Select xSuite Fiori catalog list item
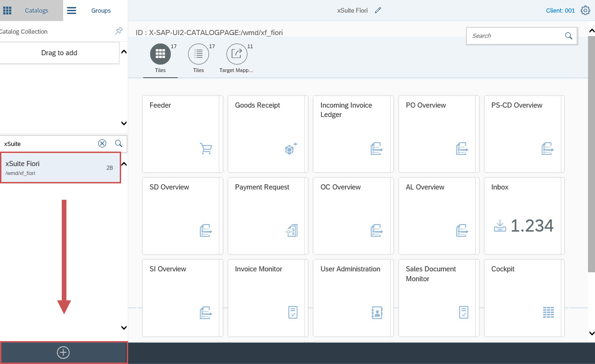The height and width of the screenshot is (364, 595). (61, 167)
